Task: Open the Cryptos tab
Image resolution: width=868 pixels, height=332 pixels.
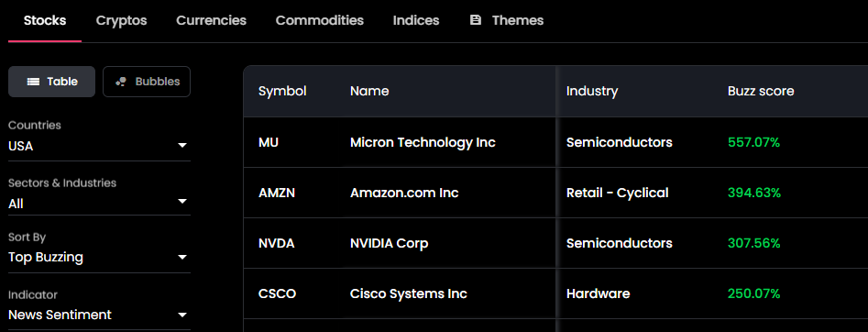Action: pyautogui.click(x=121, y=20)
